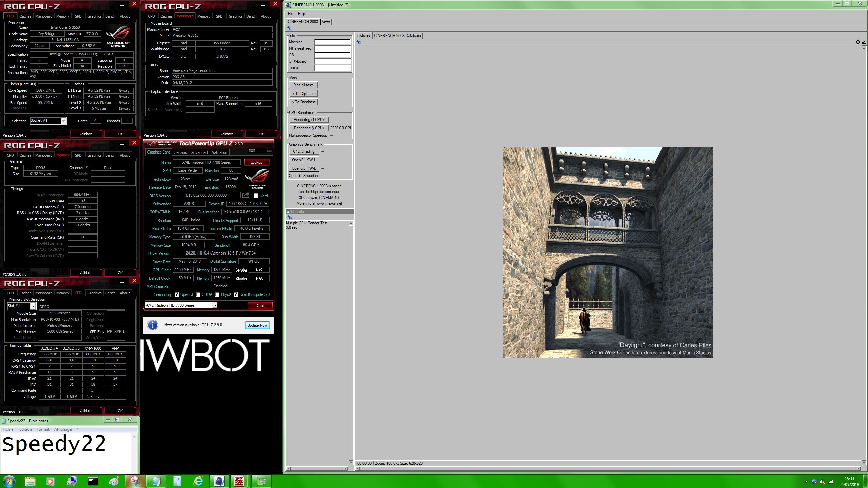Click GPU-Z update info icon
This screenshot has height=488, width=868.
point(153,325)
